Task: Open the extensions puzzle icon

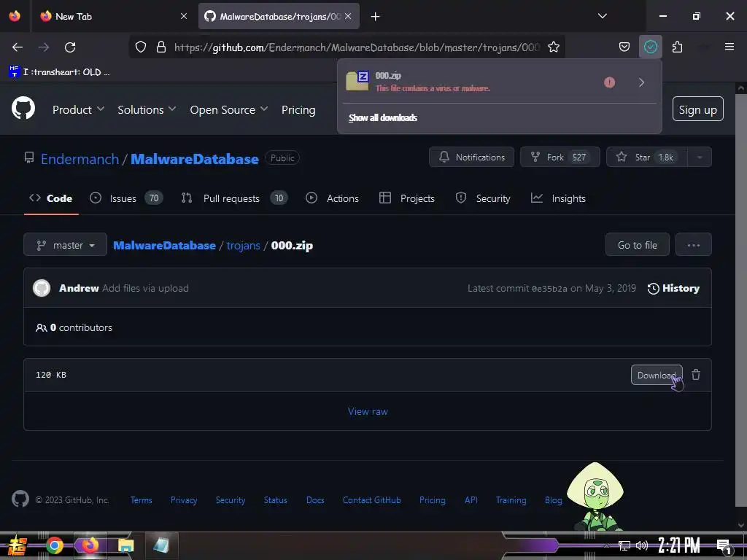Action: click(x=677, y=47)
